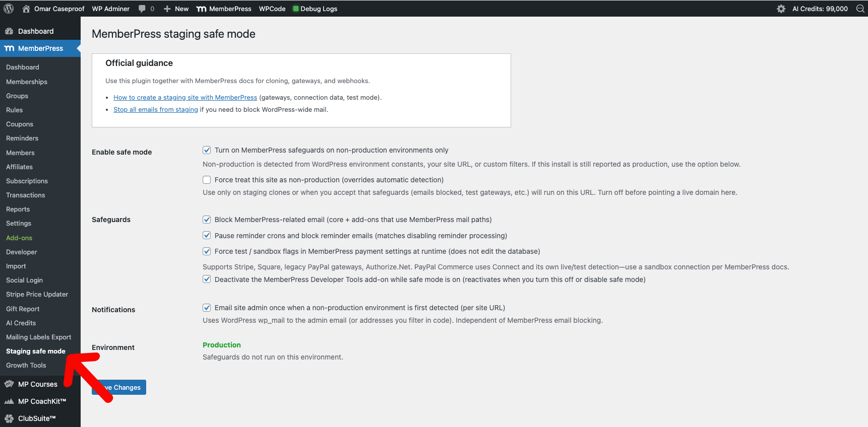868x427 pixels.
Task: Click the plus New icon
Action: click(167, 9)
